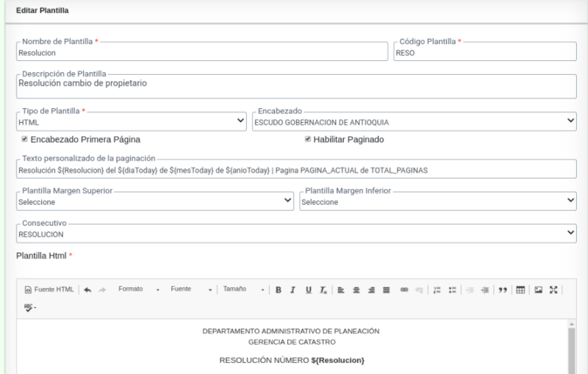The height and width of the screenshot is (374, 588).
Task: Maximize the editor with fullscreen icon
Action: point(553,290)
